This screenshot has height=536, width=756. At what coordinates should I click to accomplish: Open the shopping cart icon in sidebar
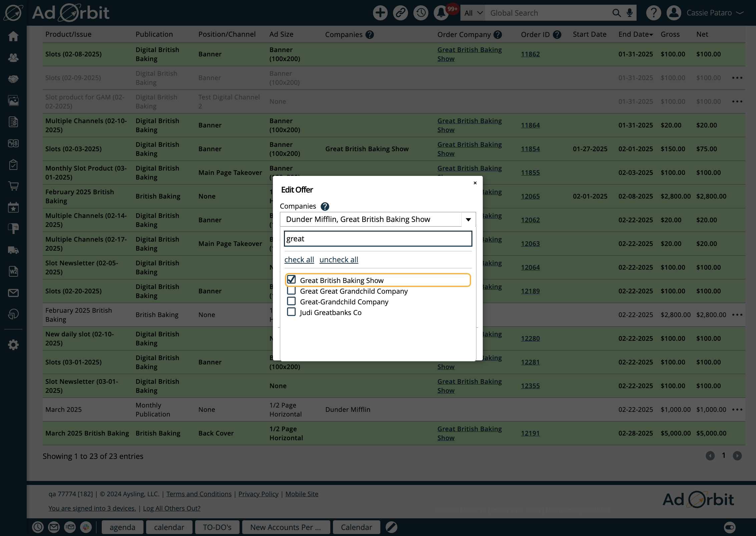coord(13,186)
